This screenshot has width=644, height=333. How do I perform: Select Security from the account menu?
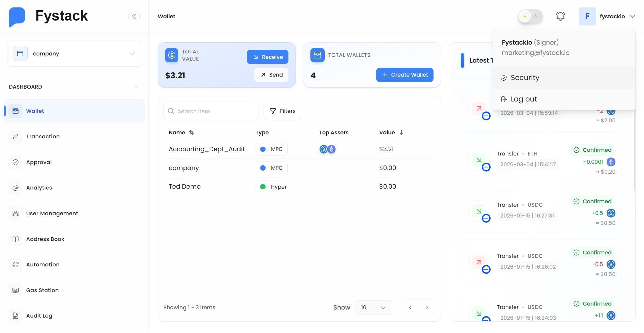pyautogui.click(x=525, y=77)
